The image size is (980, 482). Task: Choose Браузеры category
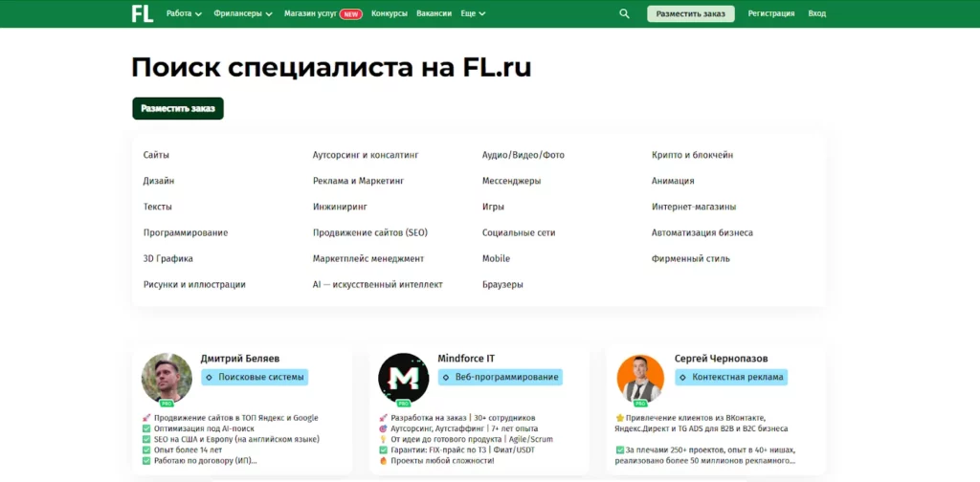(x=502, y=285)
